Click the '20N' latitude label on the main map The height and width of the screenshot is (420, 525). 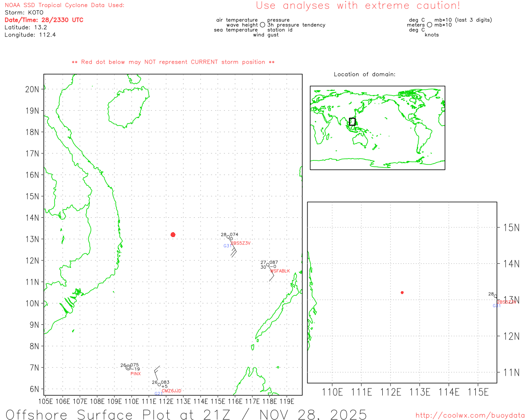32,89
